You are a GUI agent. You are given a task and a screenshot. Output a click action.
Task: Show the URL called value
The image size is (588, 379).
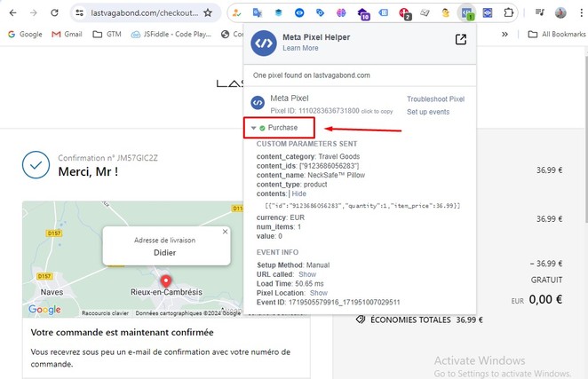307,274
